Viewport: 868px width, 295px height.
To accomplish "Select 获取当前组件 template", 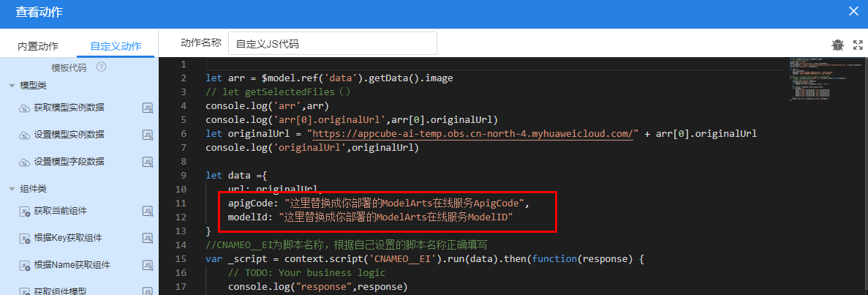I will point(60,211).
